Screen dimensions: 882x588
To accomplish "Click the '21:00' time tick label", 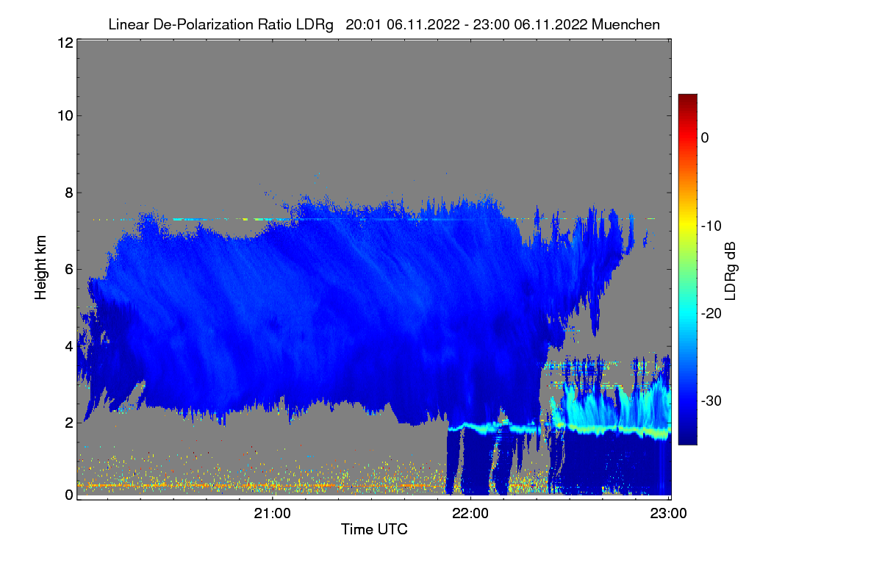I will coord(273,513).
